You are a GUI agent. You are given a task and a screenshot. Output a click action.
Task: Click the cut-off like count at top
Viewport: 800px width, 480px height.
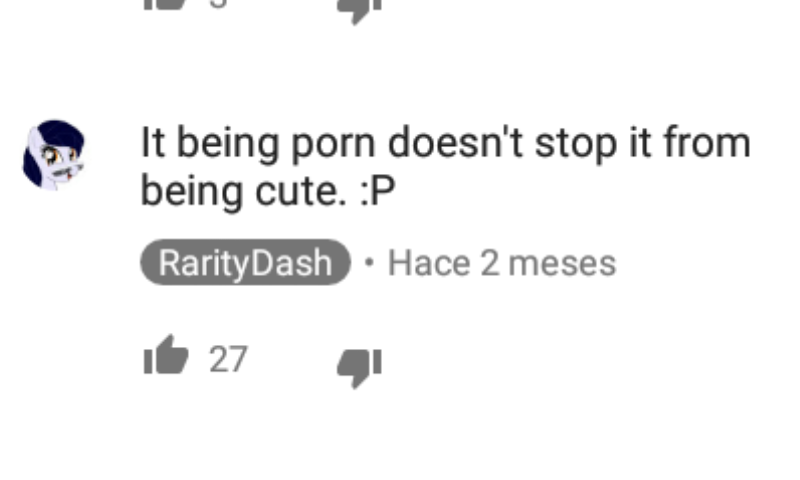tap(218, 4)
